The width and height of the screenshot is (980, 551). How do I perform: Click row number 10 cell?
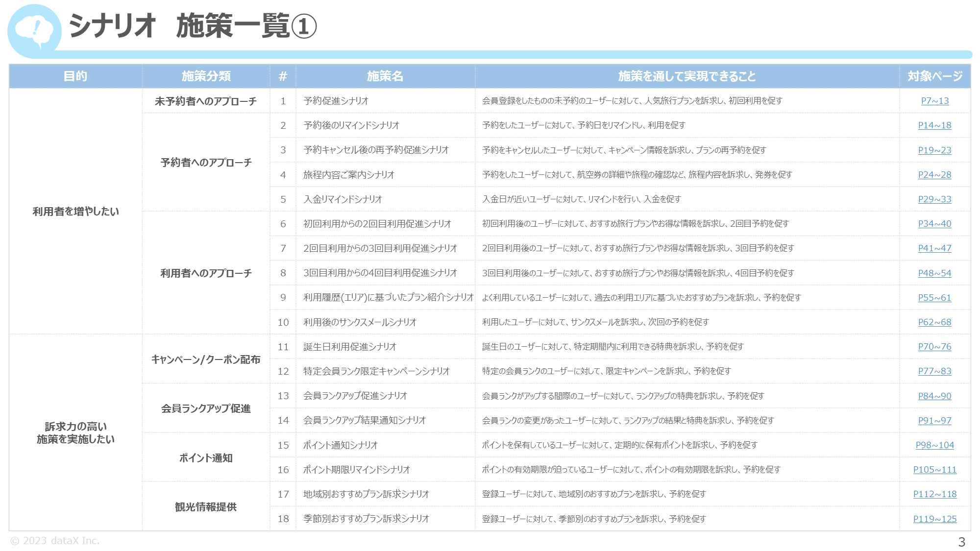(x=283, y=322)
